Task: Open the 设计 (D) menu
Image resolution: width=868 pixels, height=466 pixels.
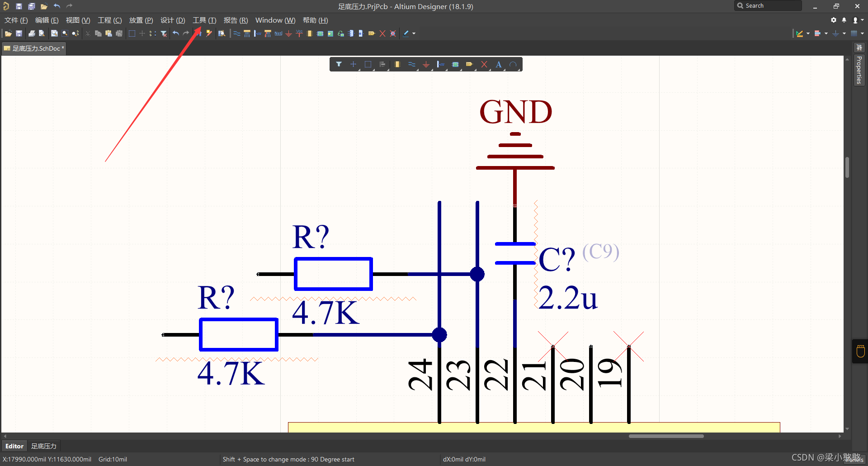Action: (x=173, y=20)
